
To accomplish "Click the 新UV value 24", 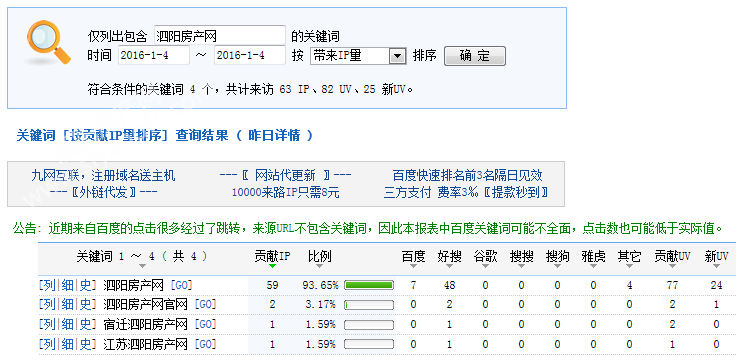I will (716, 286).
